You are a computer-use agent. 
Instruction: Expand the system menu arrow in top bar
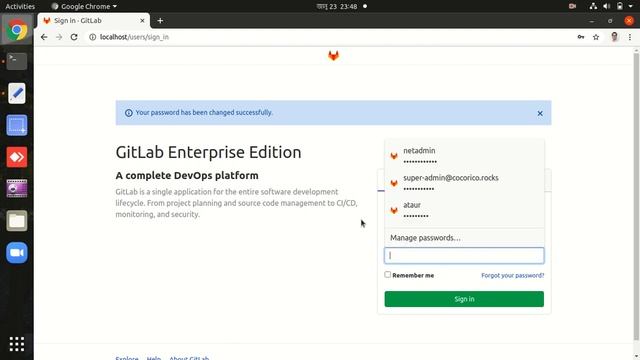(x=631, y=6)
